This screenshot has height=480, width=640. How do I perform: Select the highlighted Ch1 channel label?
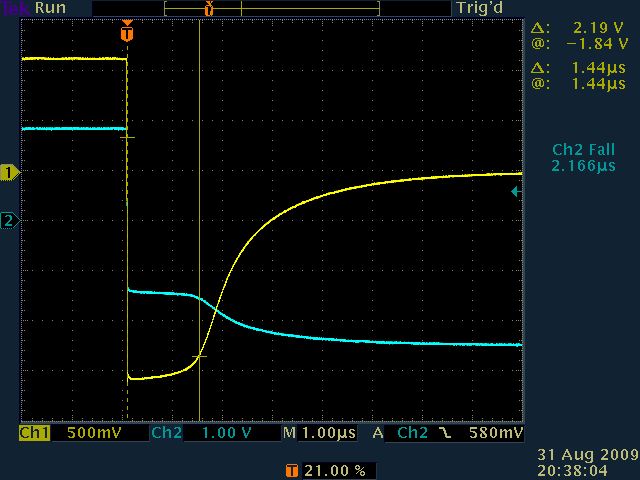[35, 434]
